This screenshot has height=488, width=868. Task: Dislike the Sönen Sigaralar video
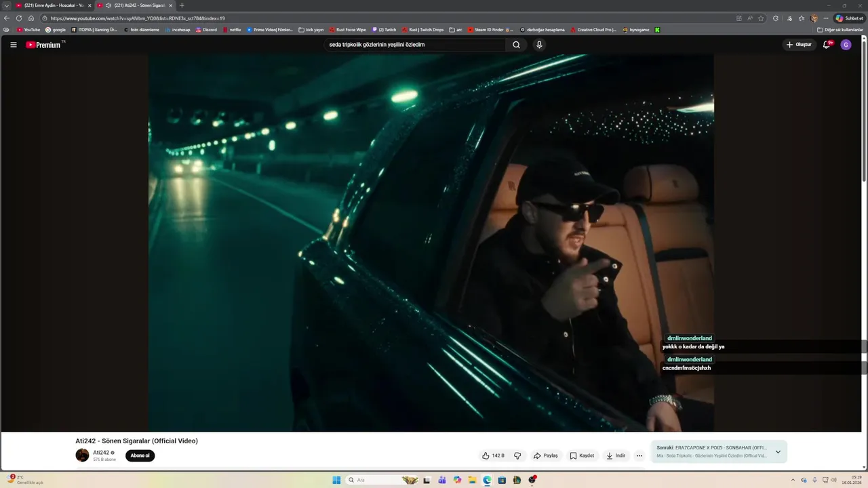[517, 455]
